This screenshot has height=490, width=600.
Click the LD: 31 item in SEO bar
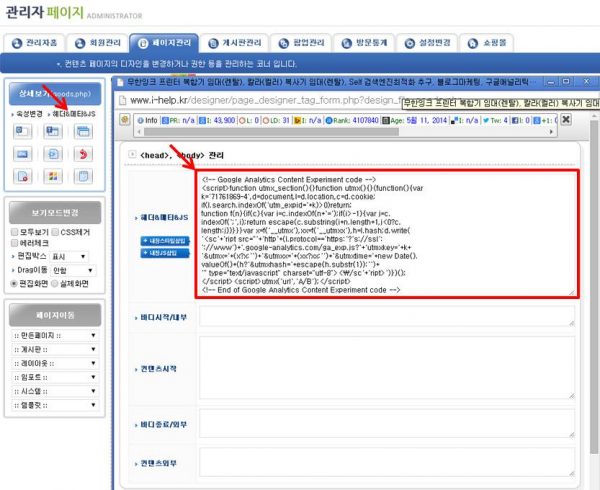pyautogui.click(x=277, y=120)
